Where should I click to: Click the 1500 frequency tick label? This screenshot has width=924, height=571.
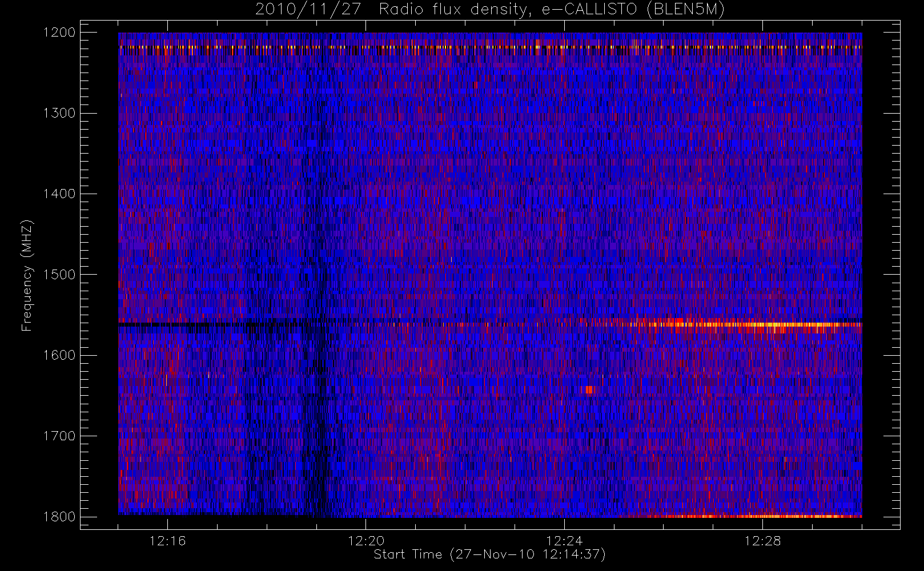click(x=59, y=275)
